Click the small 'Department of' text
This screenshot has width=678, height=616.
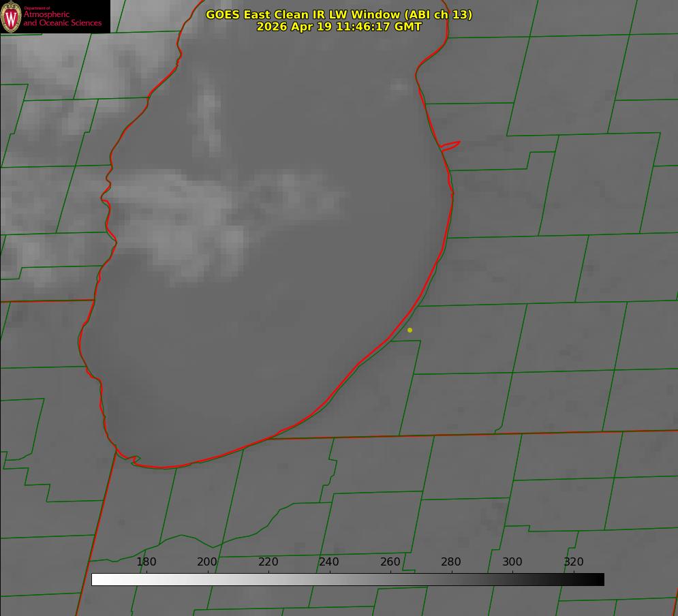coord(37,8)
